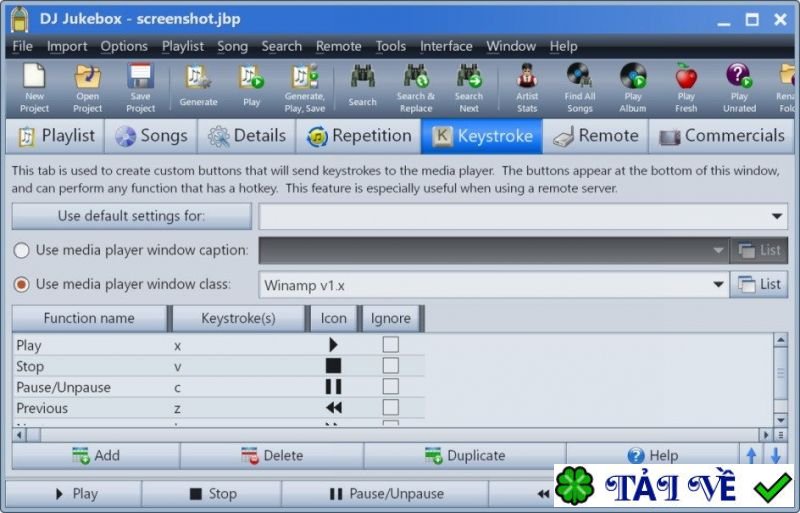Screen dimensions: 800x513
Task: Click the DJ Jukebox jukebox title icon
Action: point(20,19)
